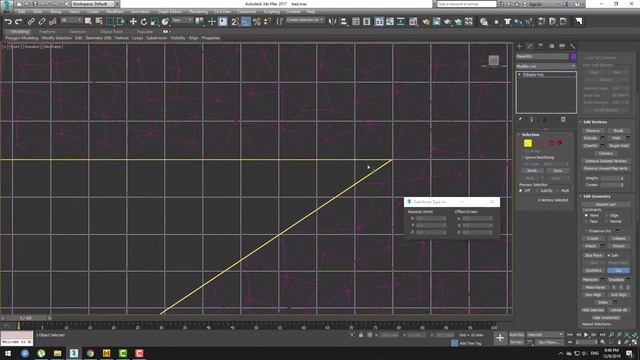
Task: Select the Select and Rotate tool
Action: [144, 21]
